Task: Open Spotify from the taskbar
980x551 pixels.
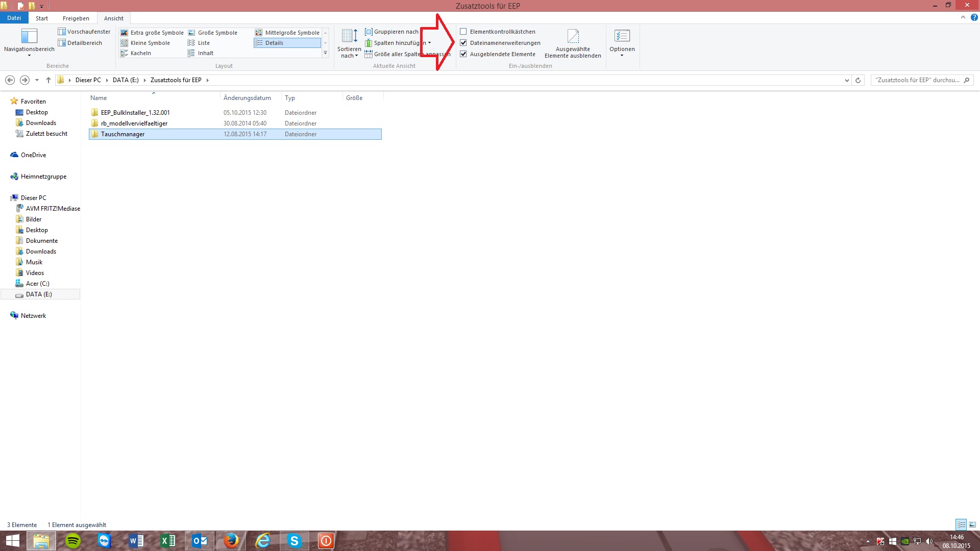Action: coord(73,541)
